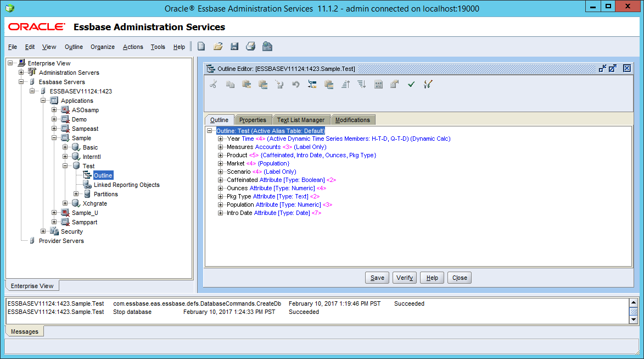Select the Sampeast application label

point(85,129)
